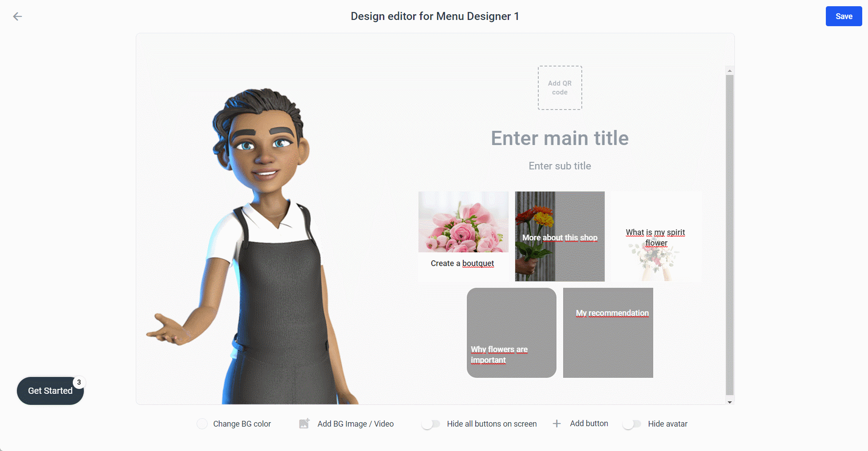Click the canvas scrollbar down arrow
Viewport: 868px width, 451px height.
pos(730,402)
